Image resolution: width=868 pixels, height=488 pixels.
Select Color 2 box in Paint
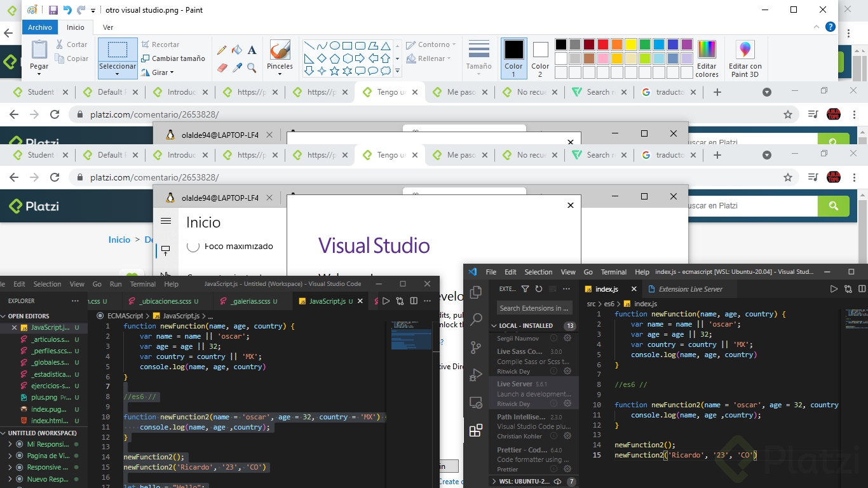pyautogui.click(x=540, y=58)
